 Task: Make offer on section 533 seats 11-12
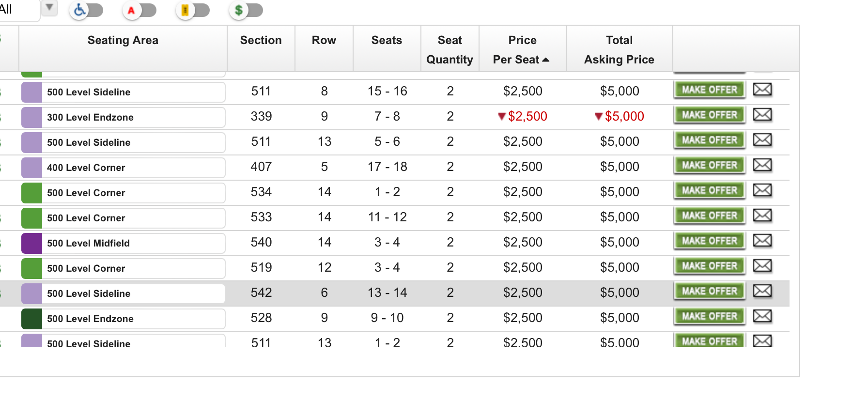click(710, 216)
